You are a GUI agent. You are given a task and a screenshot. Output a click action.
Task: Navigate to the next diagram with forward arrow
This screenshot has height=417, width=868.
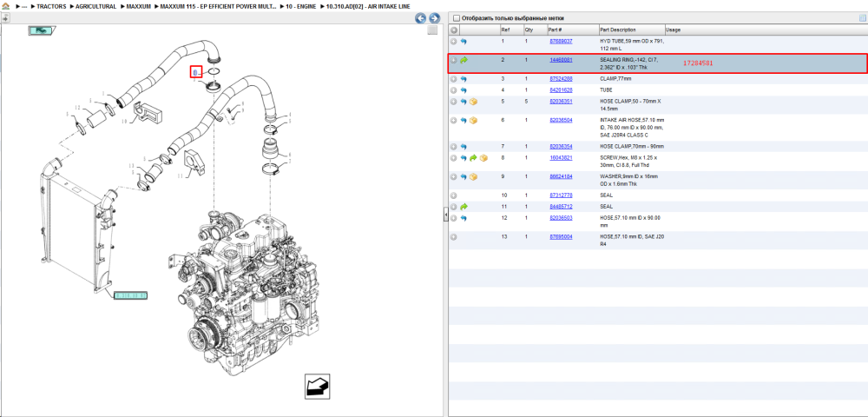(435, 18)
